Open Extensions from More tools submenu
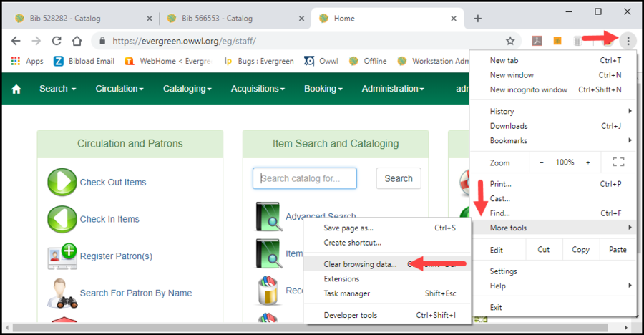Image resolution: width=644 pixels, height=335 pixels. pyautogui.click(x=386, y=278)
